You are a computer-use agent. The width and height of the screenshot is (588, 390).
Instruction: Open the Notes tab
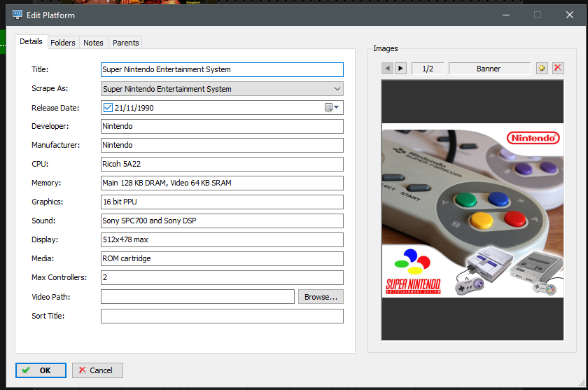pyautogui.click(x=93, y=43)
